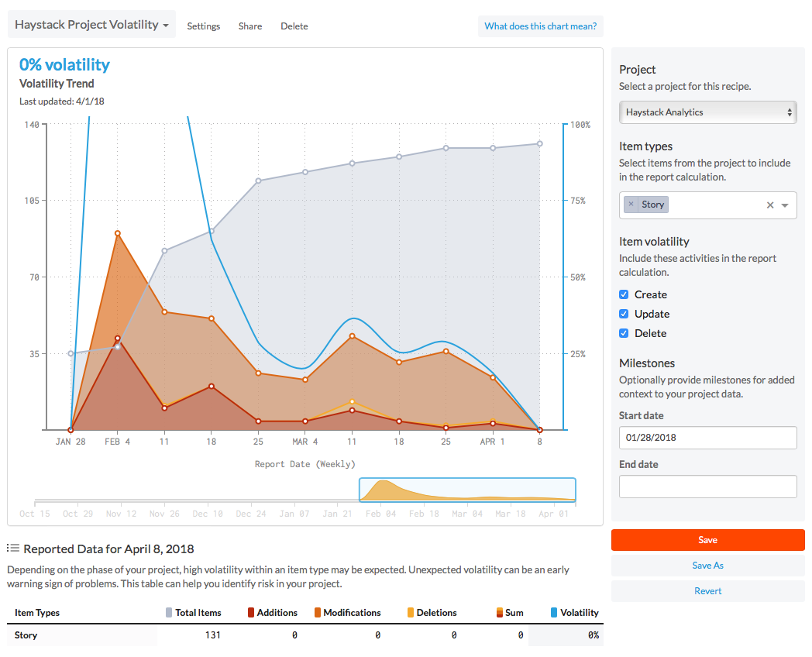Viewport: 812px width, 657px height.
Task: Click the Revert button
Action: (x=708, y=590)
